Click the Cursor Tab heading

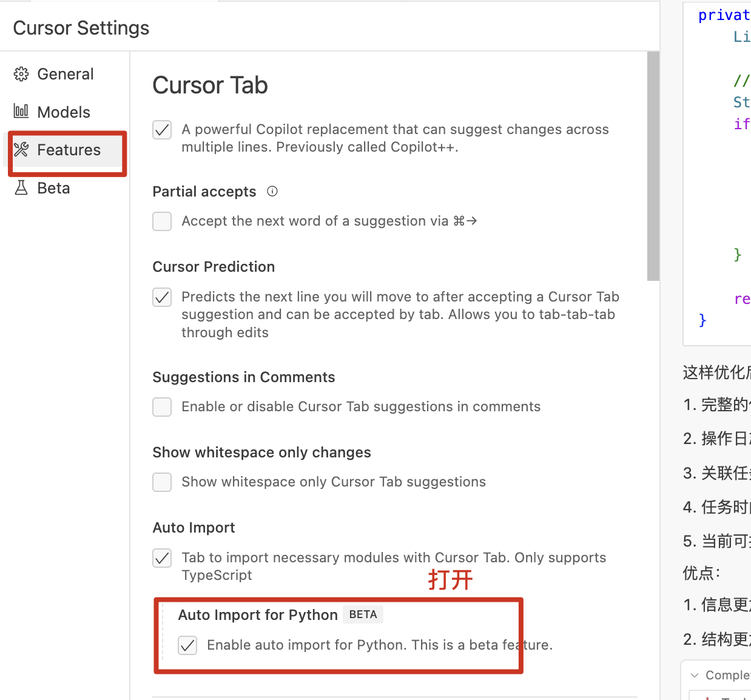point(210,86)
